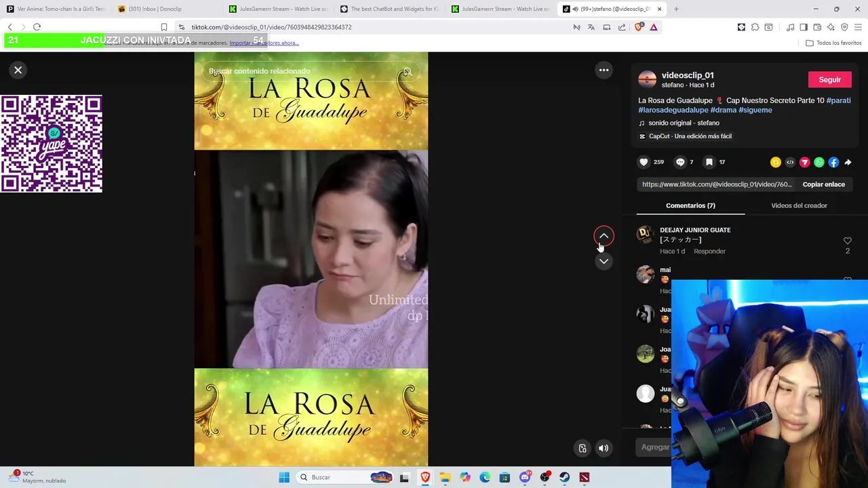Click the #larosadeguadalupe hashtag
Viewport: 868px width, 488px height.
pyautogui.click(x=673, y=110)
